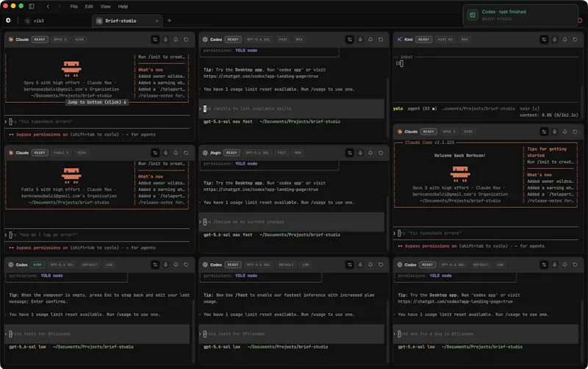Click the red circle icon beside notification
The image size is (588, 369).
581,21
